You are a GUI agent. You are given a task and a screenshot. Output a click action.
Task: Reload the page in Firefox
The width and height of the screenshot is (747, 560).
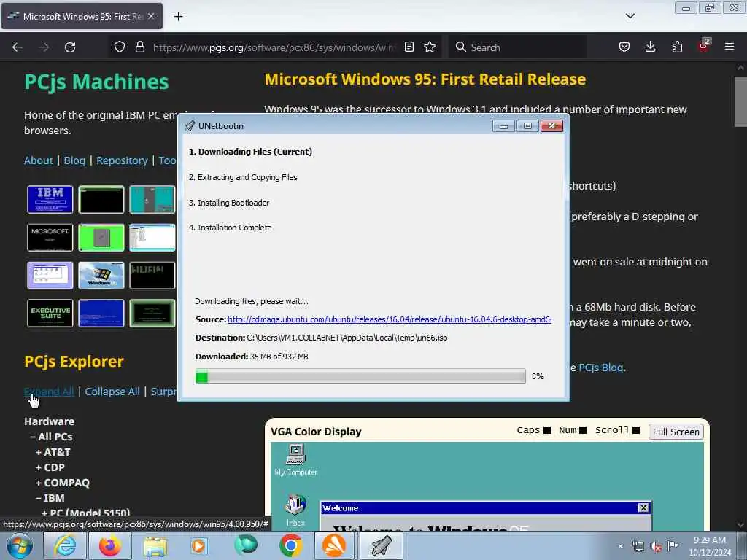pos(70,47)
